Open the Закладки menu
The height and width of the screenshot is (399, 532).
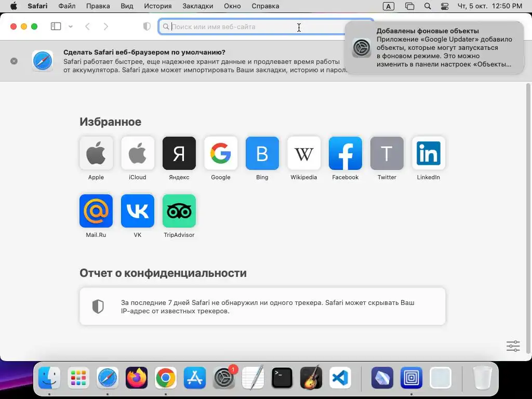(198, 6)
